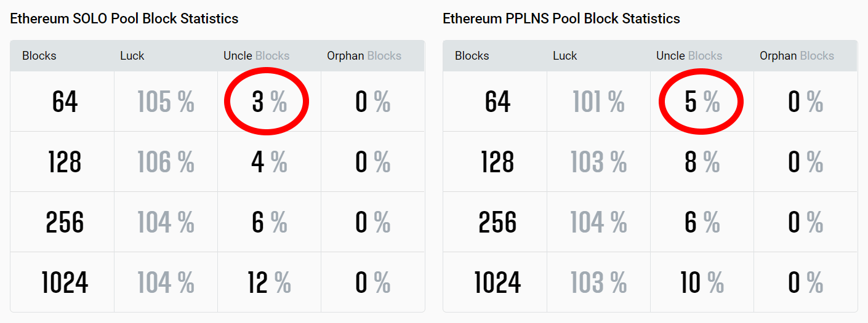This screenshot has height=323, width=868.
Task: Click PPLNS table's Orphan Blocks header
Action: 797,56
